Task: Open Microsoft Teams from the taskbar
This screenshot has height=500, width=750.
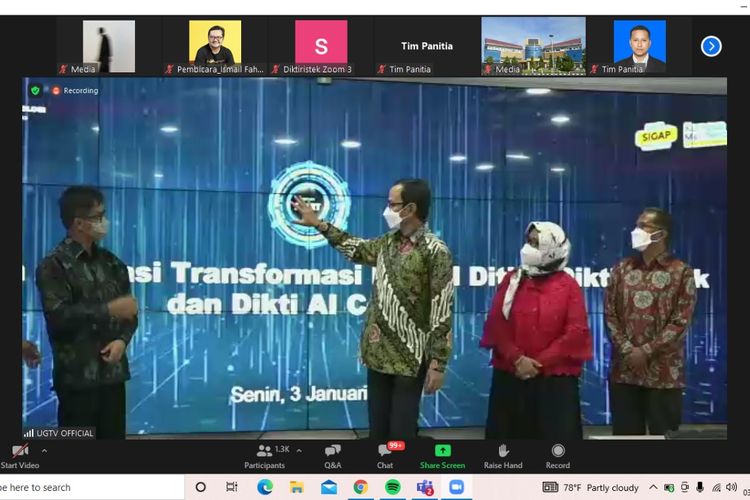Action: pos(424,487)
